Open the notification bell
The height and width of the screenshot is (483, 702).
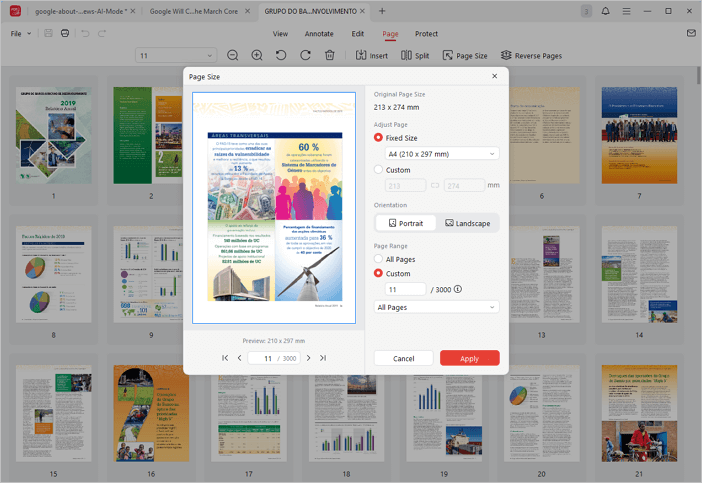click(605, 11)
